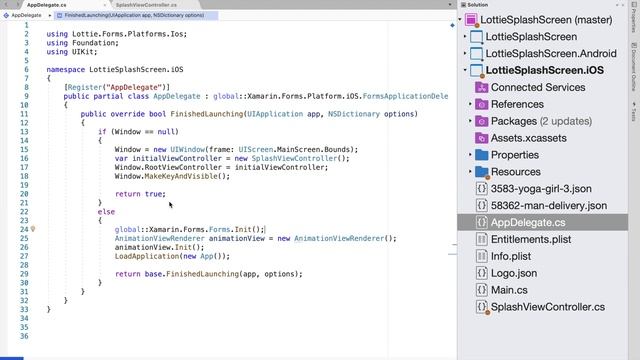Open Logo.json file
The width and height of the screenshot is (640, 360).
(x=513, y=273)
